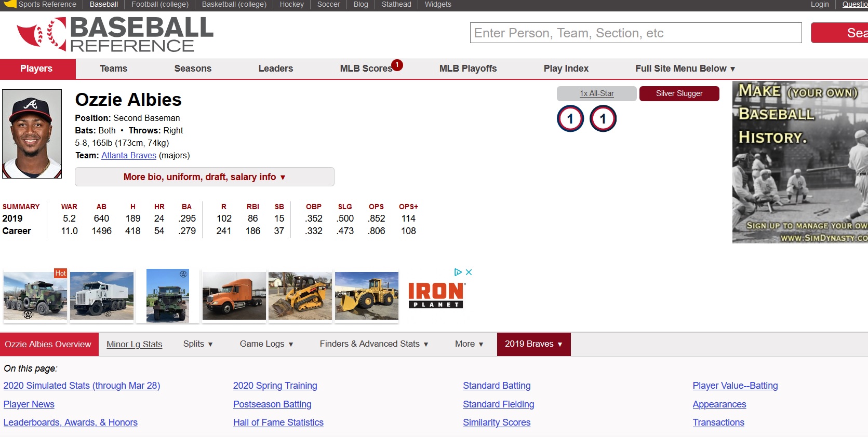The image size is (868, 437).
Task: Select Ozzie Albies Overview tab
Action: (x=48, y=344)
